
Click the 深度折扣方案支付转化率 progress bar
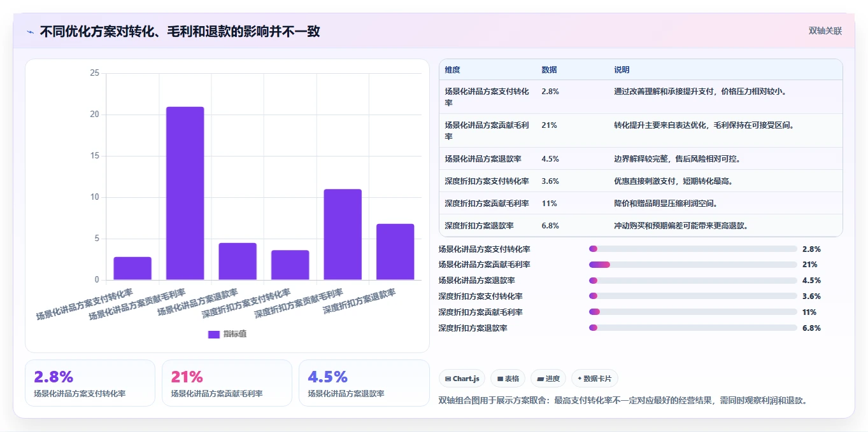point(693,296)
